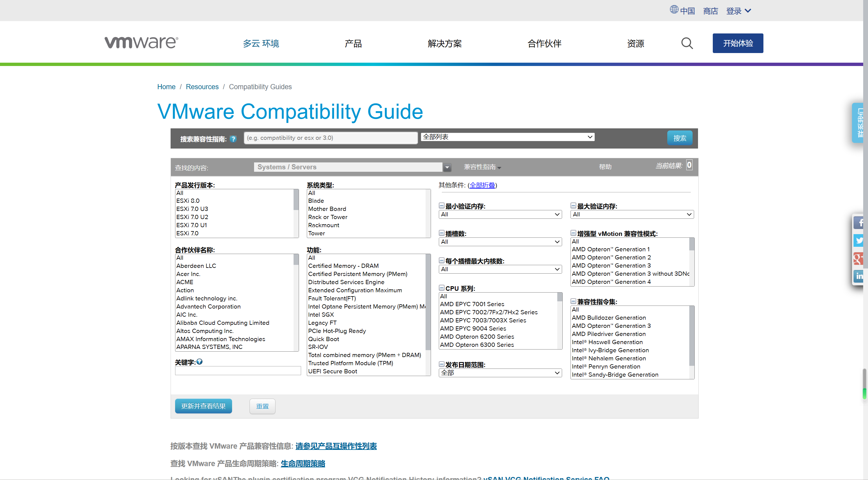Select AMD Opteron Generation 4 vMotion mode
868x480 pixels.
[x=630, y=282]
